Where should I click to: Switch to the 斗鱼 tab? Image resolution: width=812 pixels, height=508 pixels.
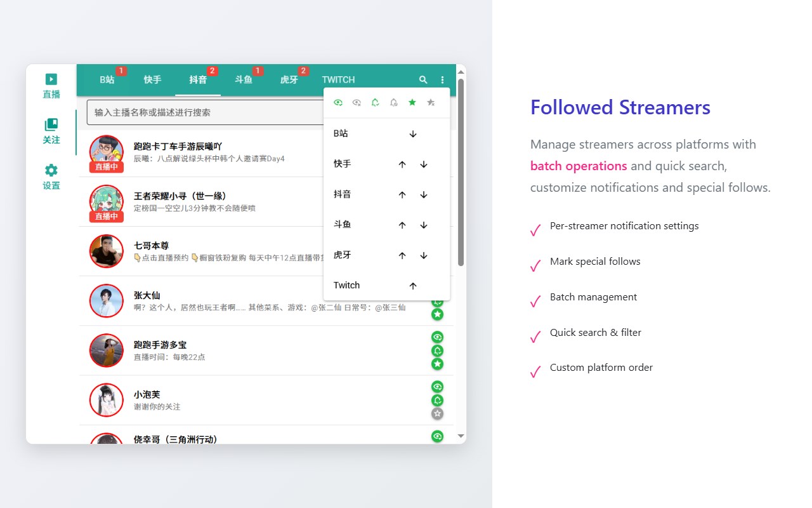coord(244,80)
